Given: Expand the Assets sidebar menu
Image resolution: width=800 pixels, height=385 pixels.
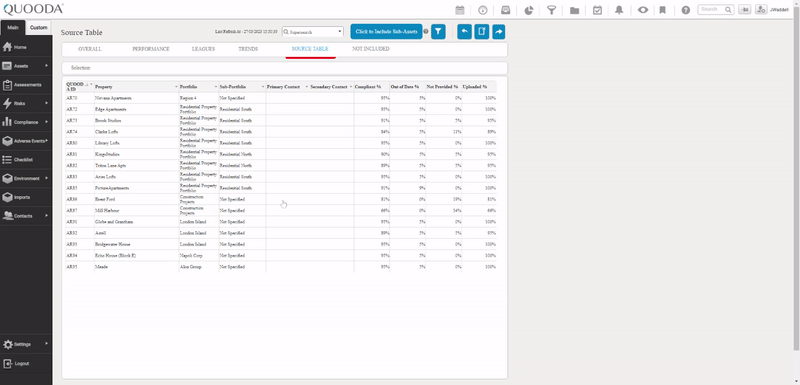Looking at the screenshot, I should click(x=26, y=66).
